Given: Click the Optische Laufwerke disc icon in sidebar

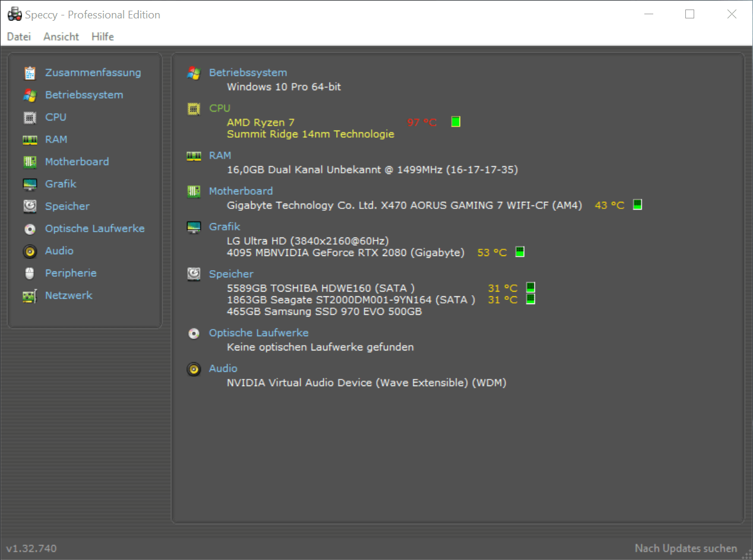Looking at the screenshot, I should click(x=30, y=229).
